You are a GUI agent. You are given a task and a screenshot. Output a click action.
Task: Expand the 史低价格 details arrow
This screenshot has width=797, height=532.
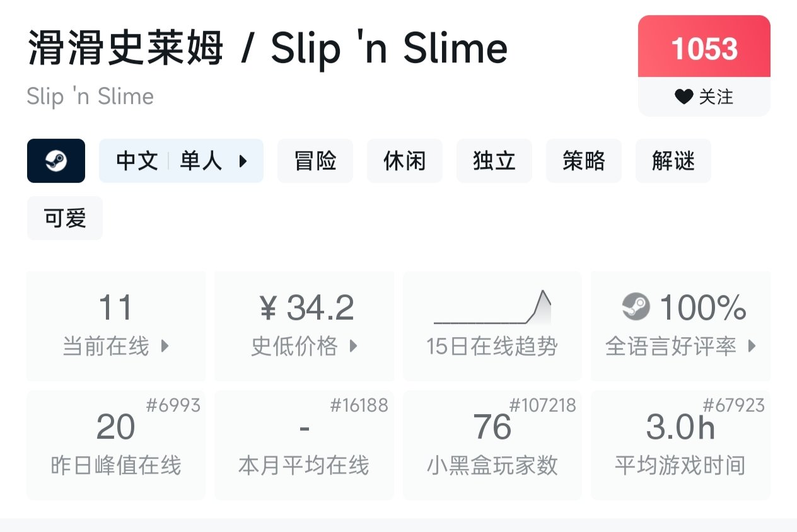point(354,346)
